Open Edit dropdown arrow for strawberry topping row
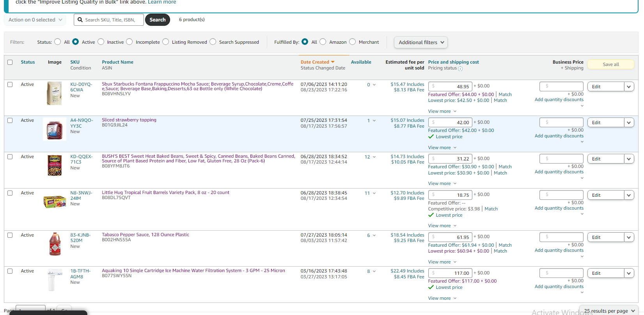Screen dimensions: 644x315 629,123
